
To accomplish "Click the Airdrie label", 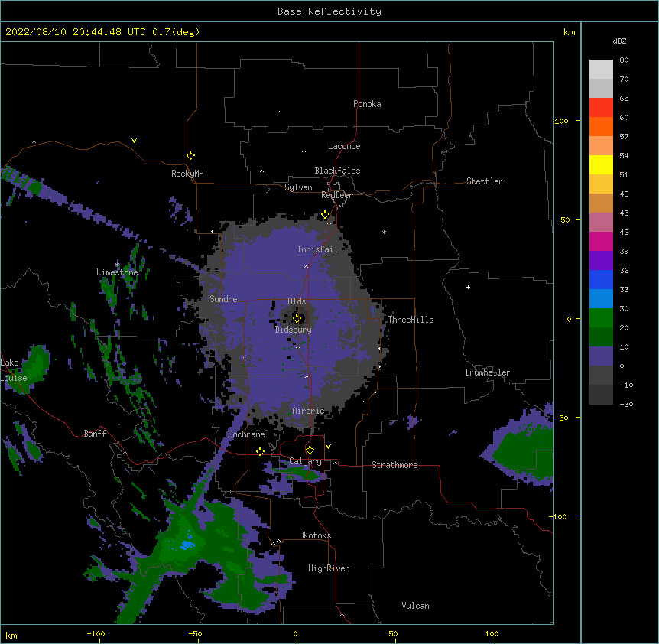I will [308, 411].
